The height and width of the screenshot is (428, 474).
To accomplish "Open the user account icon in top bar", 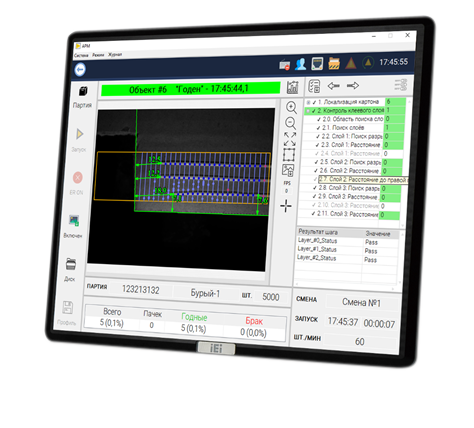I will point(300,64).
